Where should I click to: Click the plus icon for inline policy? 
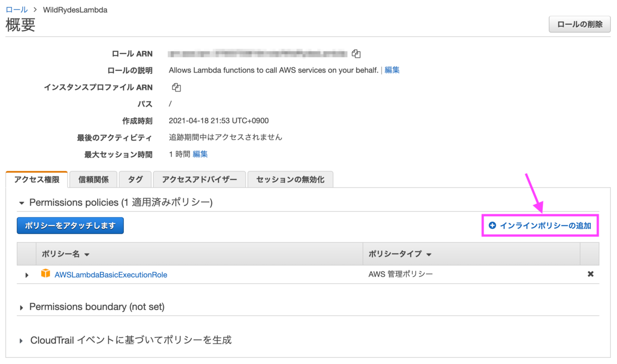493,226
